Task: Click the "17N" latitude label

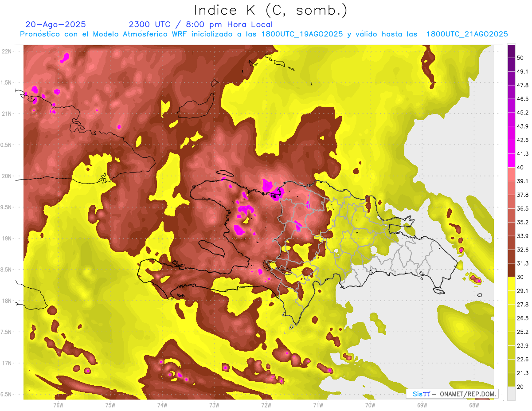Action: (7, 363)
